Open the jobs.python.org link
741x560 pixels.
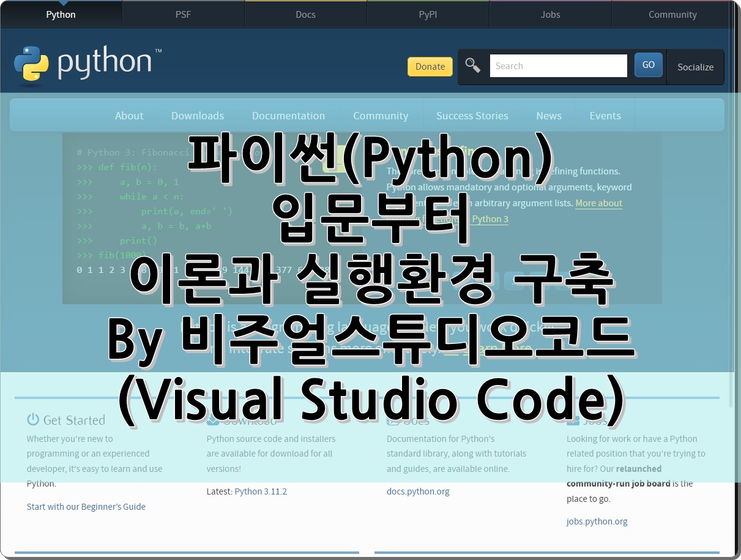pos(597,521)
